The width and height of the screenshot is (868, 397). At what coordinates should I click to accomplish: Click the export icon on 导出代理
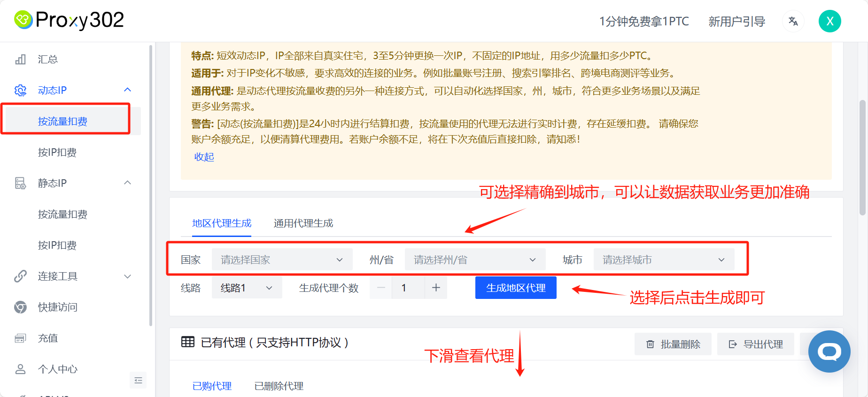733,344
